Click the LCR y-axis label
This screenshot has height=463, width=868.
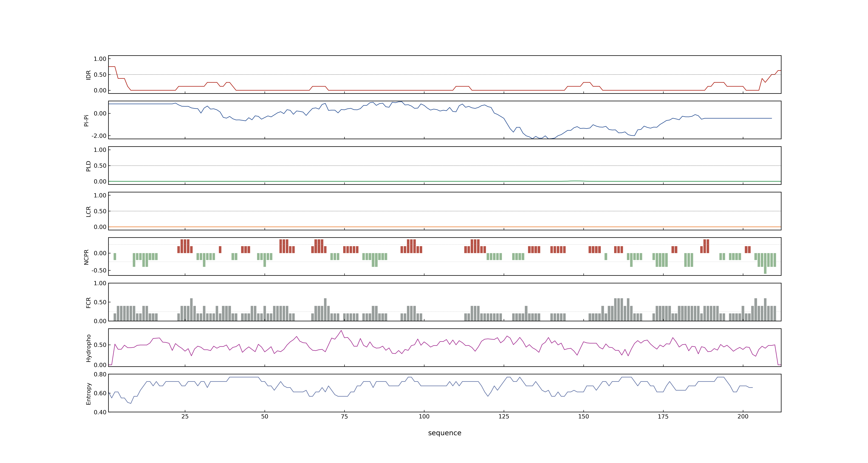(x=88, y=211)
